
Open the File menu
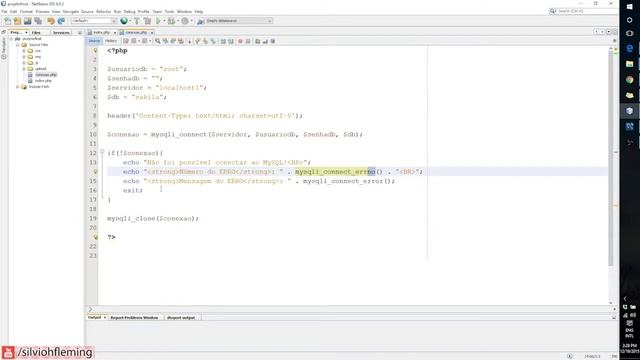(4, 11)
